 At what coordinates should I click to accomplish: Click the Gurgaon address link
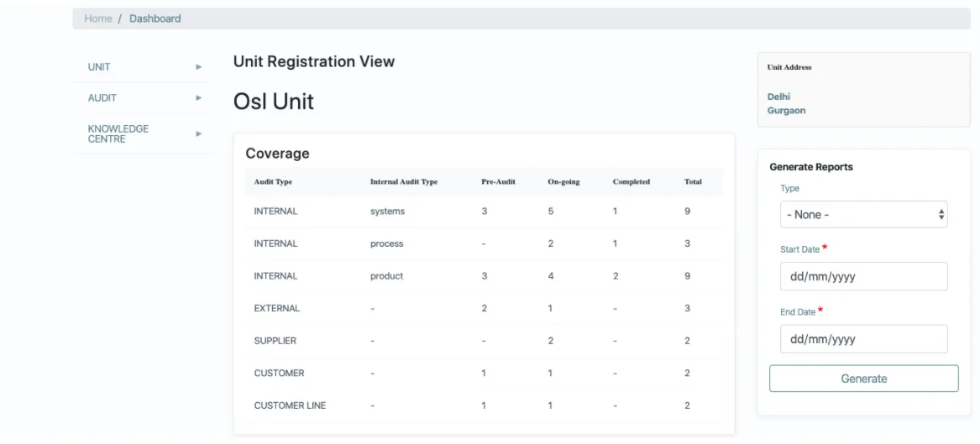point(786,111)
